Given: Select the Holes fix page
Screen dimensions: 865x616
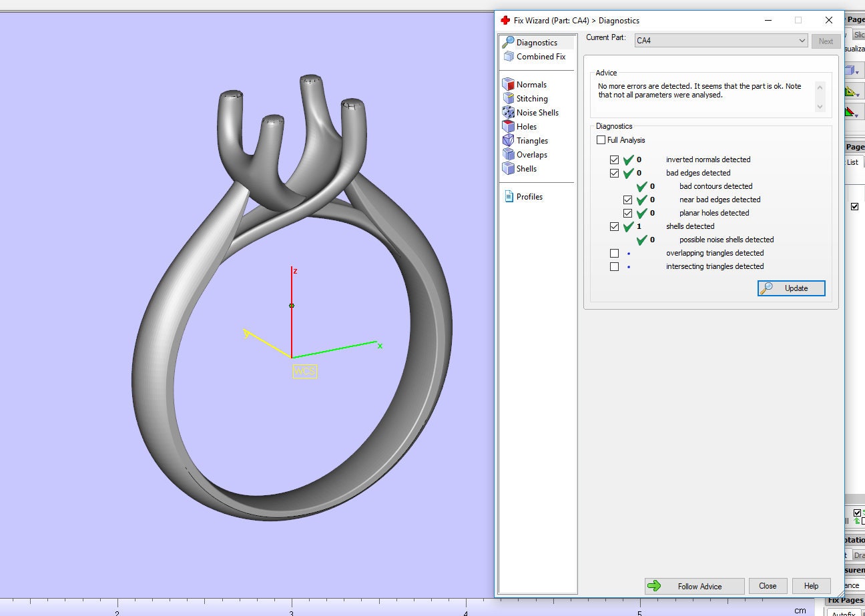Looking at the screenshot, I should tap(525, 126).
